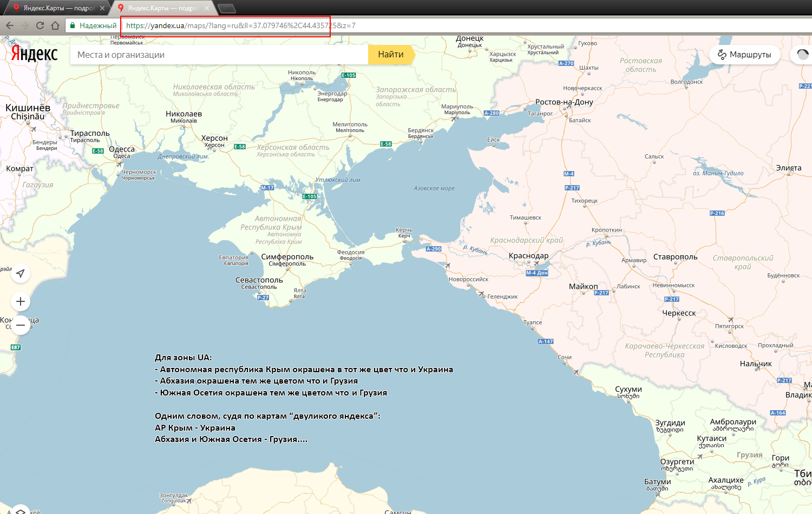812x514 pixels.
Task: Zoom in with the plus button
Action: coord(21,301)
